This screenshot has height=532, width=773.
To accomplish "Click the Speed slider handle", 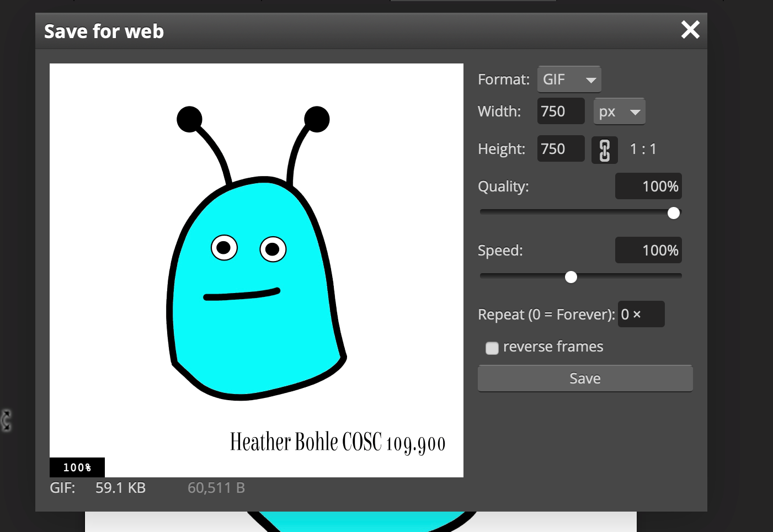I will click(x=571, y=277).
